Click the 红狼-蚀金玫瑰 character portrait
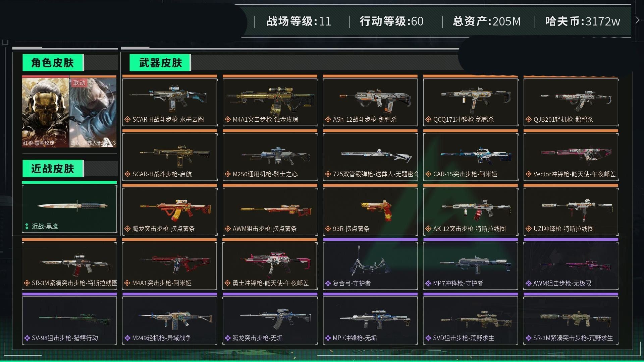Viewport: 644px width, 362px height. point(45,113)
